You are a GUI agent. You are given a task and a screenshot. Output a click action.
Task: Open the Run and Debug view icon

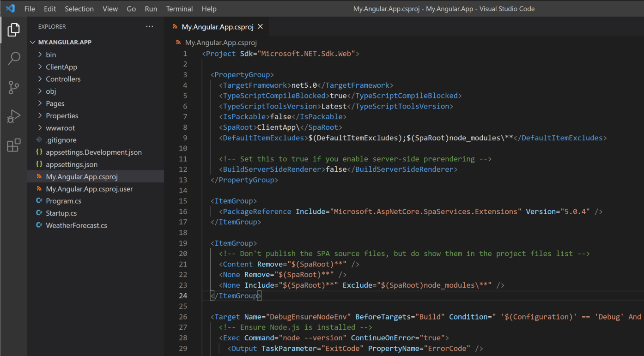[14, 116]
